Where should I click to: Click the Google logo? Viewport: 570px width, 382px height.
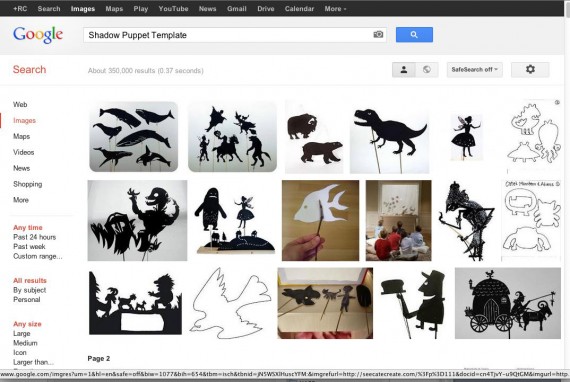pyautogui.click(x=38, y=35)
